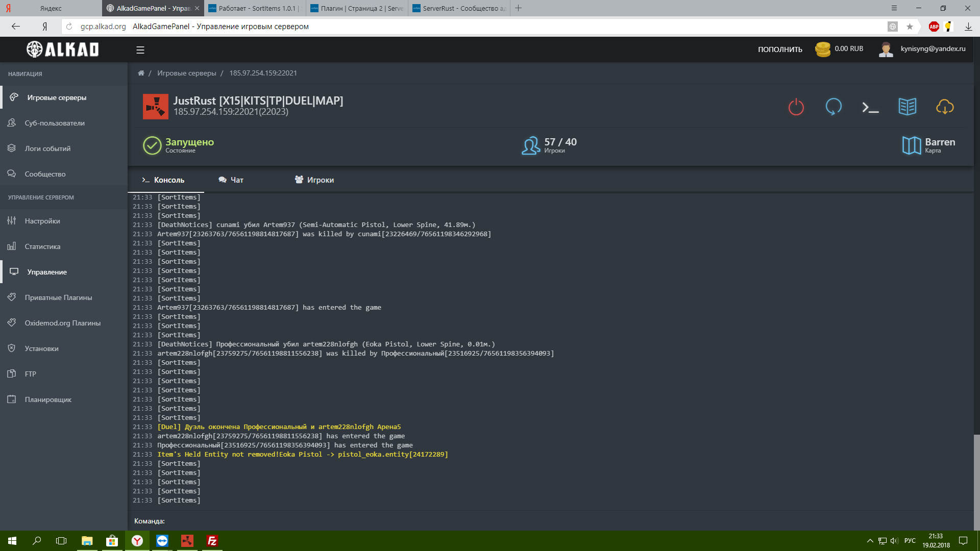The width and height of the screenshot is (980, 551).
Task: Open FileZilla from the Windows taskbar
Action: (212, 541)
